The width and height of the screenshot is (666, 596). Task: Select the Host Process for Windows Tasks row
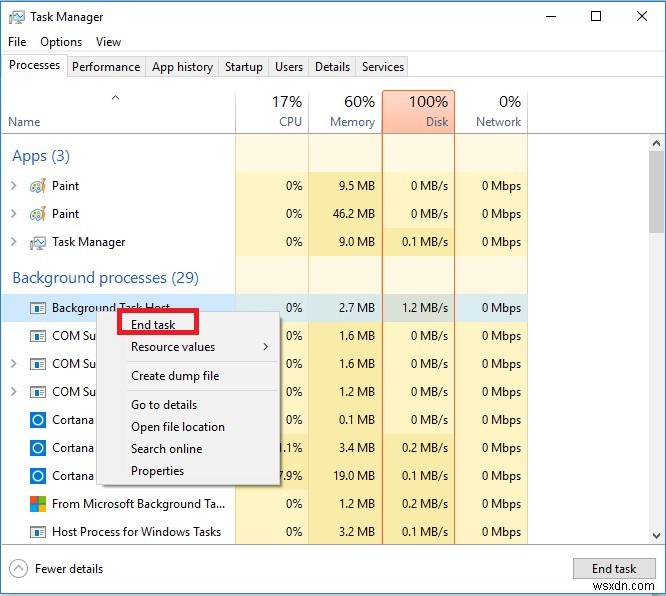(265, 532)
